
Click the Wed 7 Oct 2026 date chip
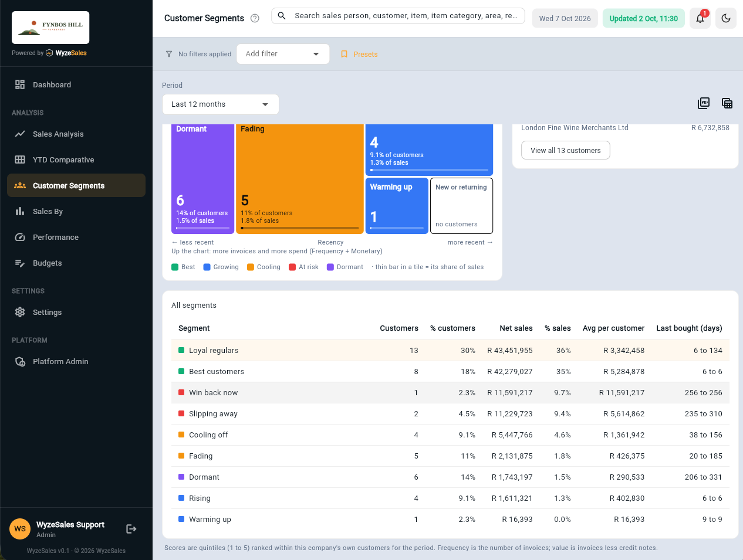pyautogui.click(x=565, y=18)
